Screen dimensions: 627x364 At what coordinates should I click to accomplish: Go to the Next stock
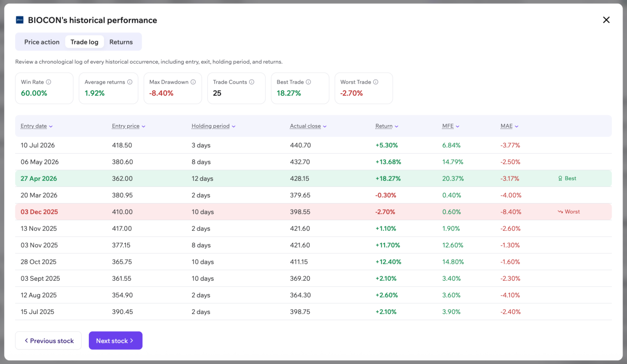[115, 341]
